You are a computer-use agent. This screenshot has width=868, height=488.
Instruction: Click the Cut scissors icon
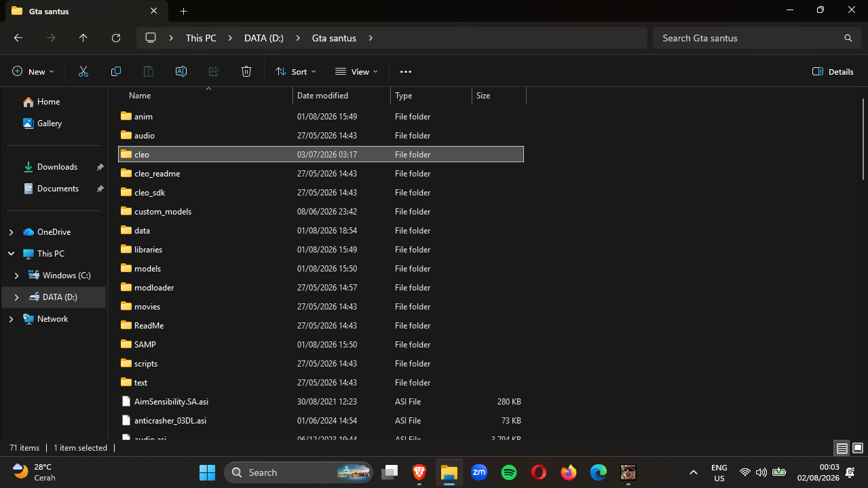pos(83,71)
